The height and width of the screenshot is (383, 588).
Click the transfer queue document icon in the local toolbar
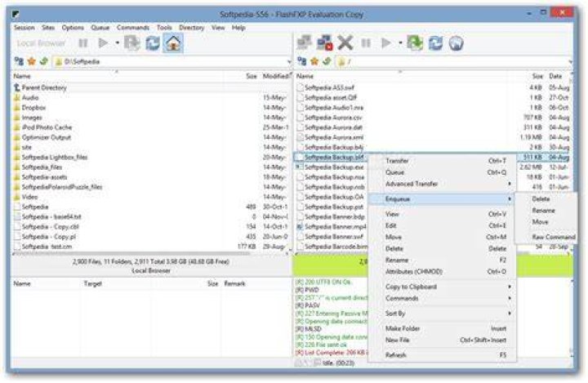coord(132,43)
